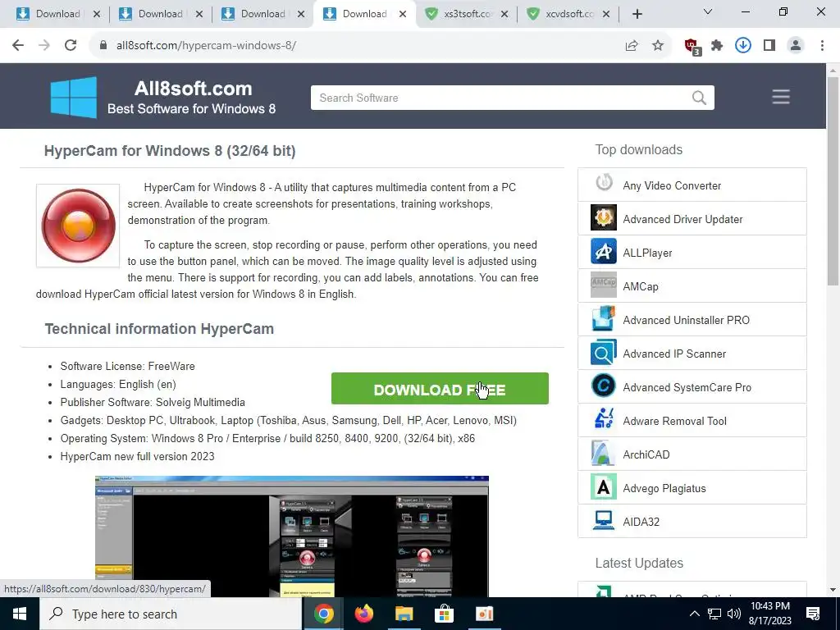Open the Any Video Converter link
Viewport: 840px width, 630px height.
pos(672,186)
